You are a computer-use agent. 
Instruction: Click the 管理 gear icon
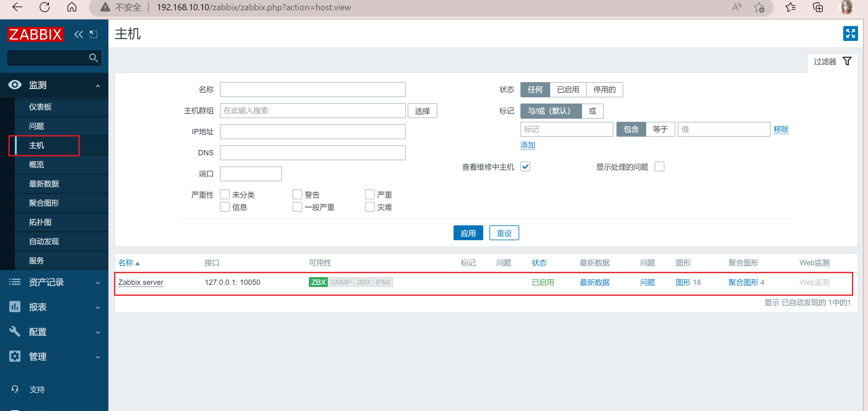[15, 356]
